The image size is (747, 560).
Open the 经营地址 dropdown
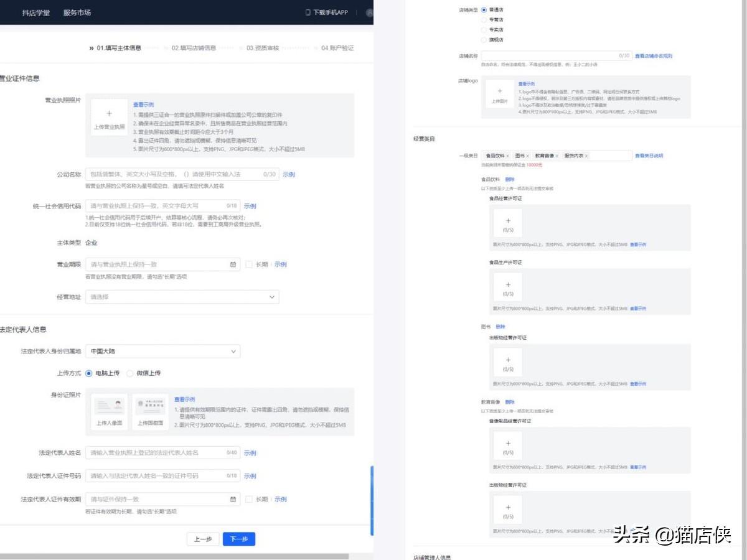pos(182,297)
